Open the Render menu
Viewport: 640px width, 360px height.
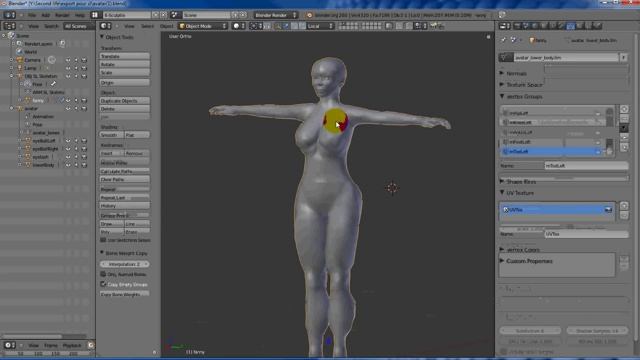pyautogui.click(x=62, y=15)
